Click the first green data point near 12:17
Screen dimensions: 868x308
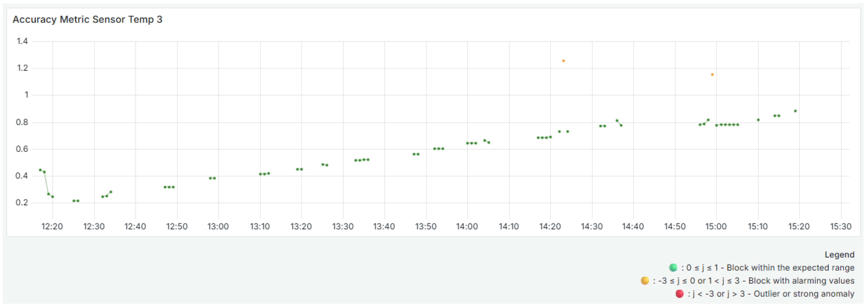pyautogui.click(x=40, y=170)
